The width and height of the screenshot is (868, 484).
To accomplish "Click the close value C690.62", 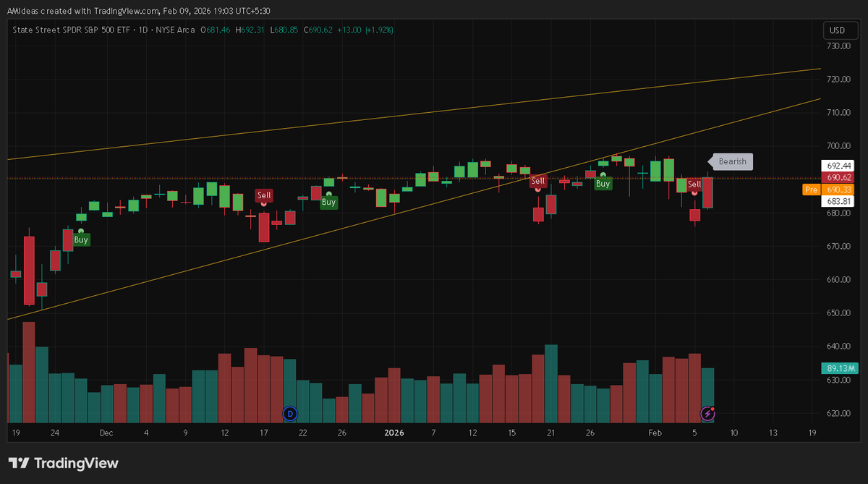I will point(318,30).
